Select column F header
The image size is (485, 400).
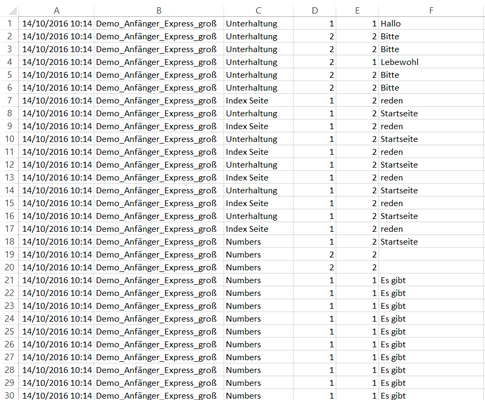pyautogui.click(x=432, y=11)
